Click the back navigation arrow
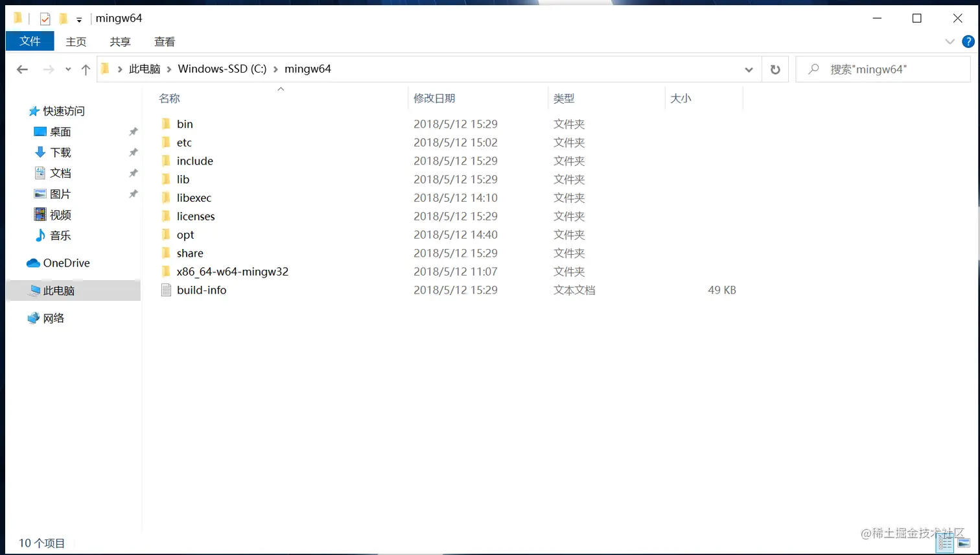980x555 pixels. coord(22,69)
